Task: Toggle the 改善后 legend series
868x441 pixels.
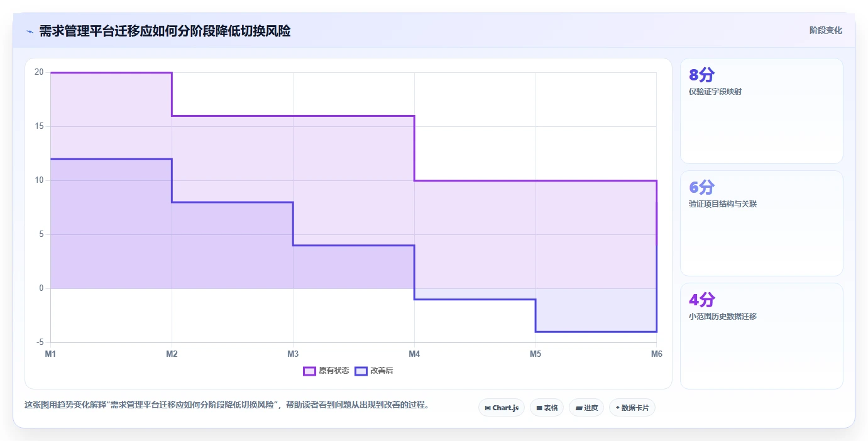Action: tap(374, 371)
